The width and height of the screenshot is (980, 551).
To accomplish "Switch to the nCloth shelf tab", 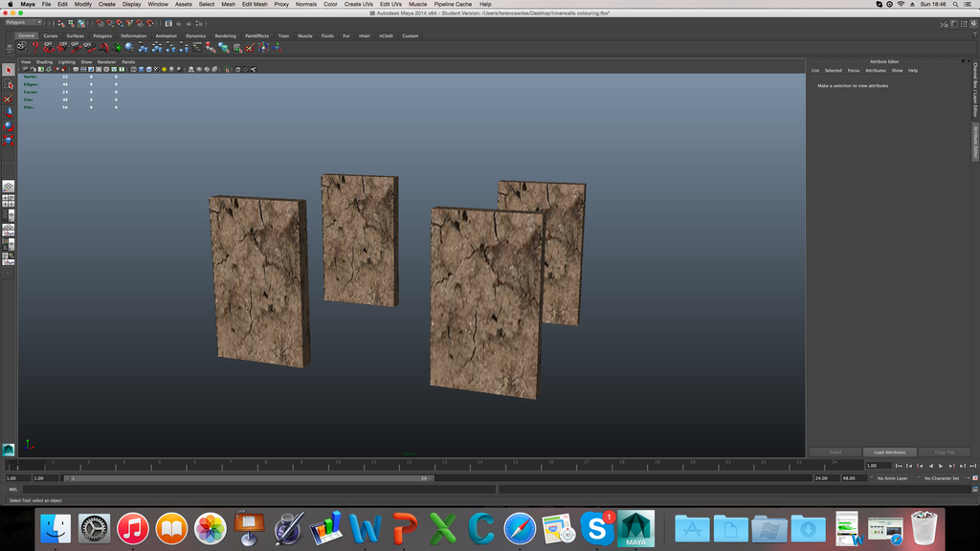I will click(x=387, y=36).
